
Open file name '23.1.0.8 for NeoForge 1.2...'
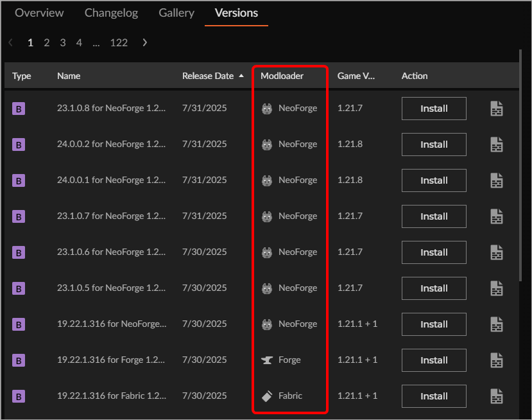[111, 109]
